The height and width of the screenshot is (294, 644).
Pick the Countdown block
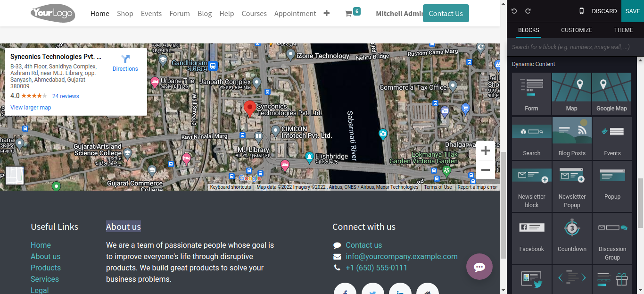(571, 238)
